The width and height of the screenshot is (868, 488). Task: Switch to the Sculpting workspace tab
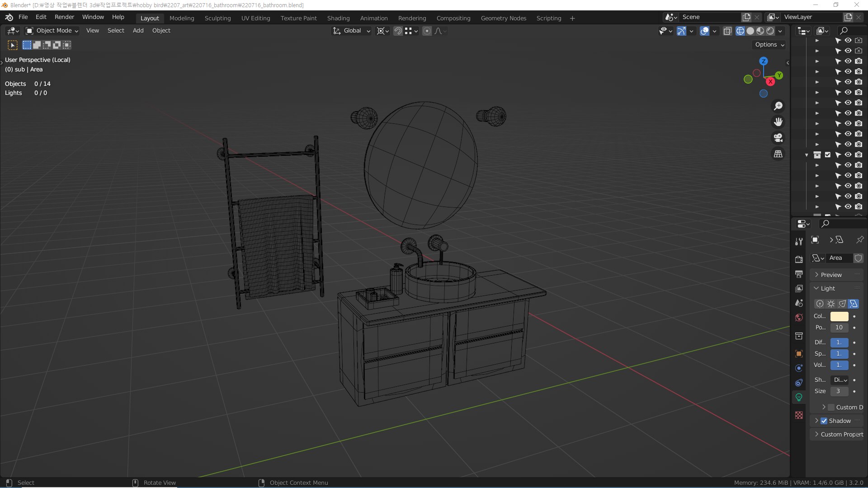217,18
